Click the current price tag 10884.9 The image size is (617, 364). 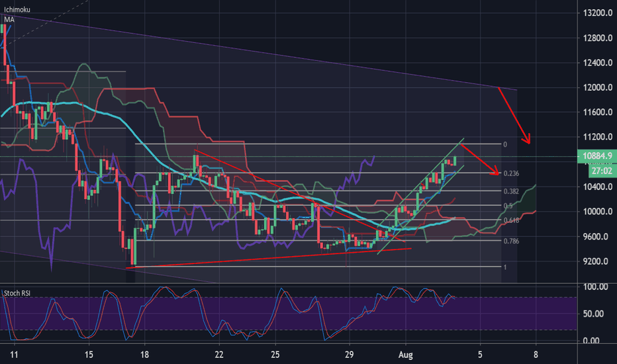(597, 156)
